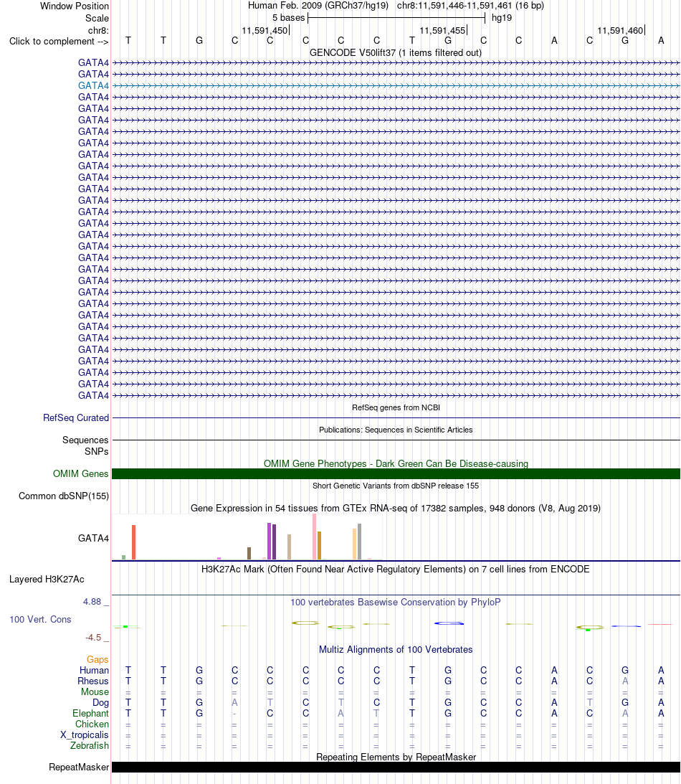Click 'Publications: Sequences in Scientific Articles' title
Viewport: 681px width, 784px height.
coord(396,430)
